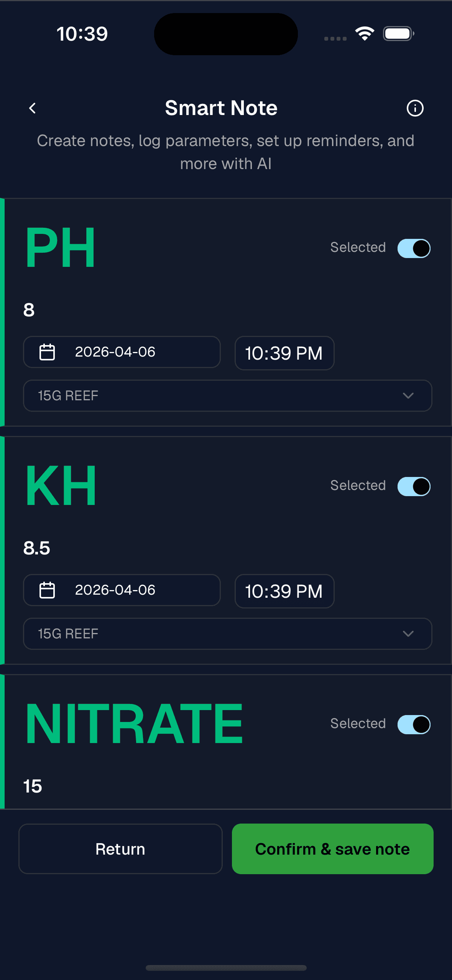The width and height of the screenshot is (452, 980).
Task: Tap the battery status icon
Action: click(398, 34)
